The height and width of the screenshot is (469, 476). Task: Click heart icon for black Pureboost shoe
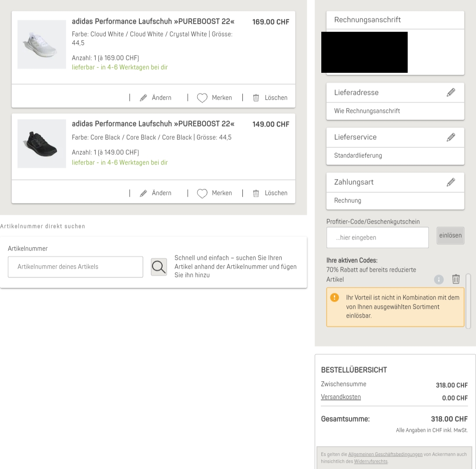(202, 193)
